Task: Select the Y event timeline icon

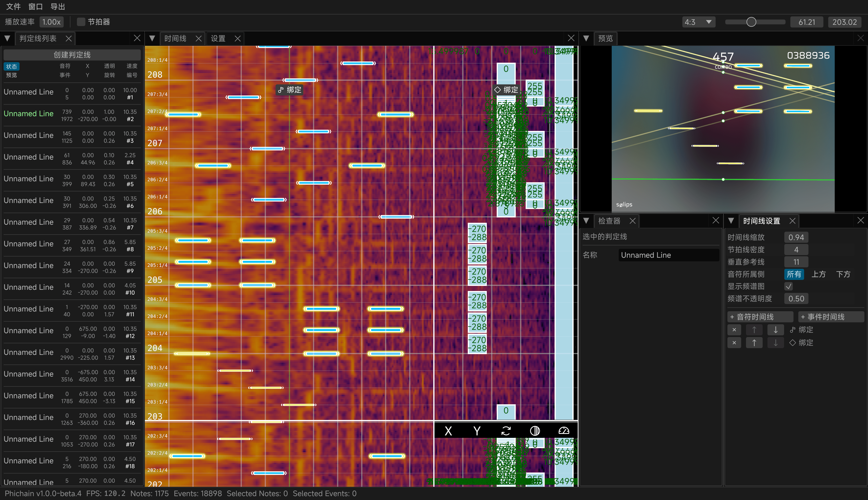Action: pos(477,430)
